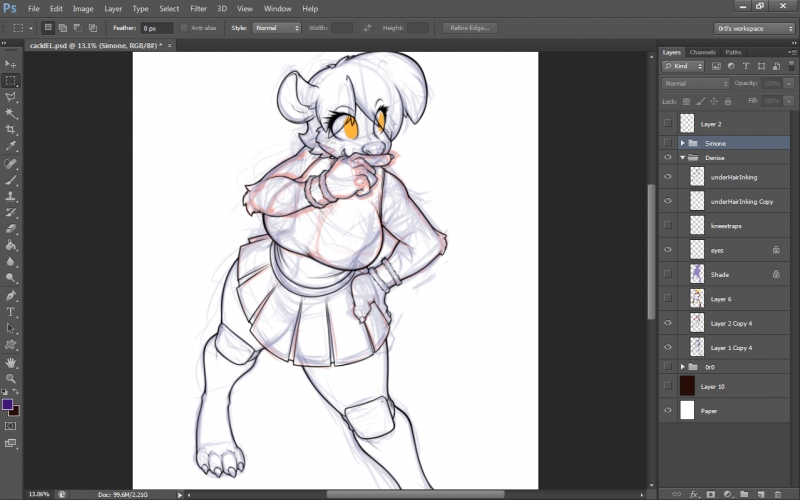Click the delete layer trash icon
This screenshot has width=800, height=500.
coord(776,493)
